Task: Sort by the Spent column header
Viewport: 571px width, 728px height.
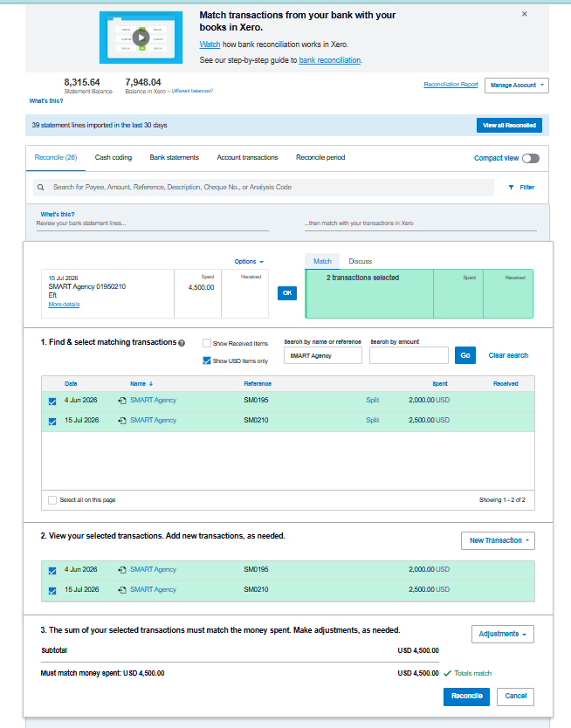Action: pos(440,384)
